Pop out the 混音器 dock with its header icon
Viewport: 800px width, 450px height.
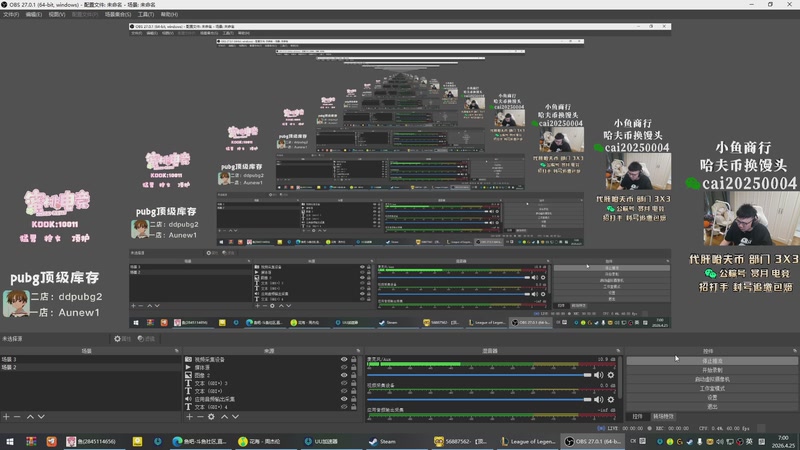point(618,351)
